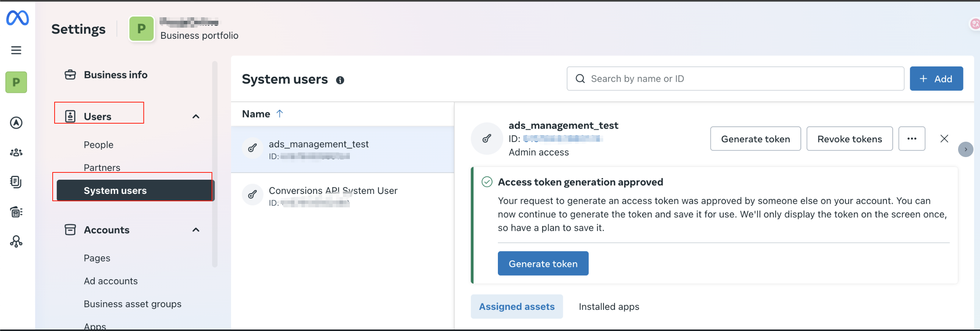Click the green P portfolio icon in sidebar
The width and height of the screenshot is (980, 331).
click(16, 82)
